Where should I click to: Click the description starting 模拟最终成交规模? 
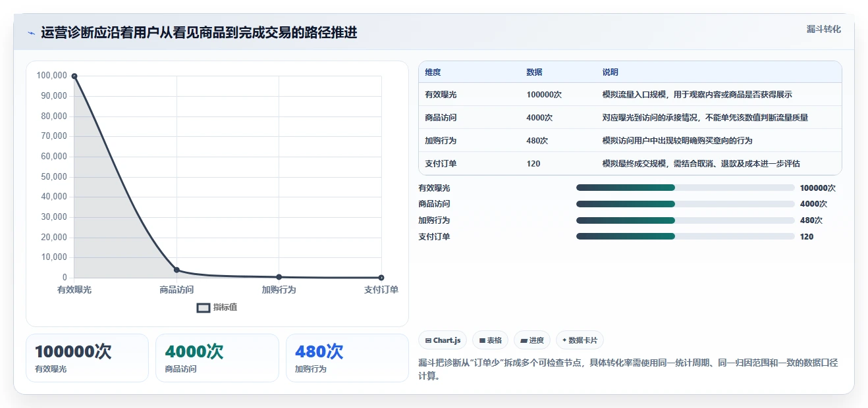pyautogui.click(x=701, y=164)
